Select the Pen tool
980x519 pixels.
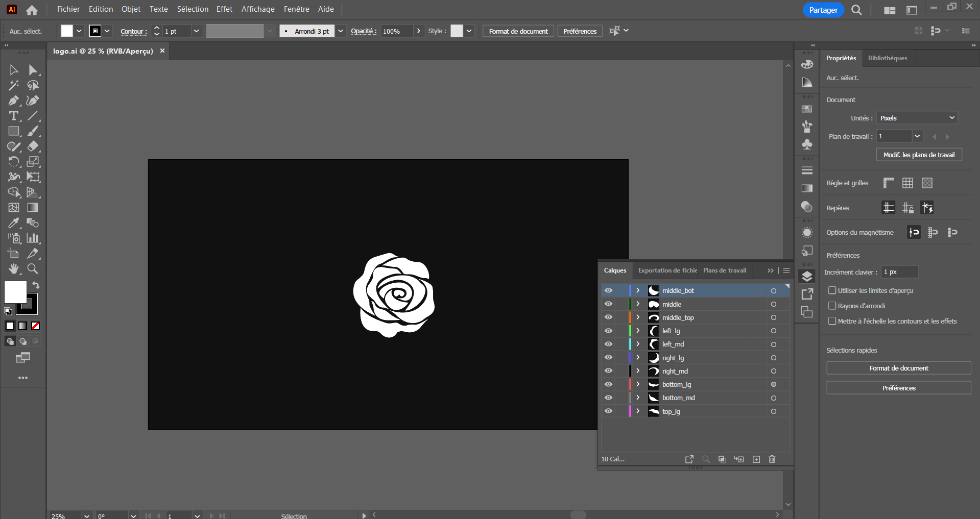pos(14,101)
